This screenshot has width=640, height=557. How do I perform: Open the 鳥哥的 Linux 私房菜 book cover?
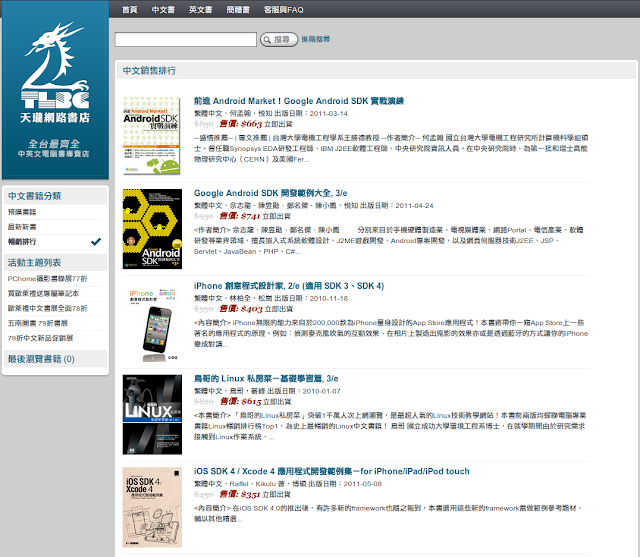click(x=152, y=415)
